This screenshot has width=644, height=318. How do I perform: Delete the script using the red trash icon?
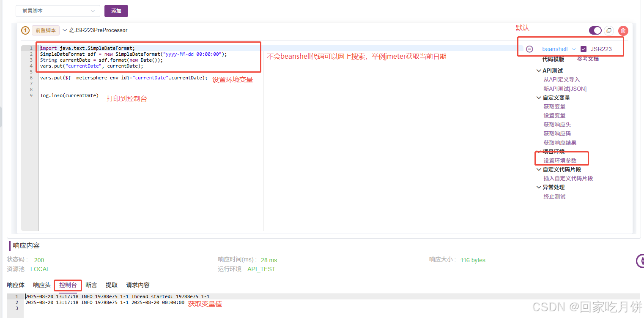click(x=623, y=30)
